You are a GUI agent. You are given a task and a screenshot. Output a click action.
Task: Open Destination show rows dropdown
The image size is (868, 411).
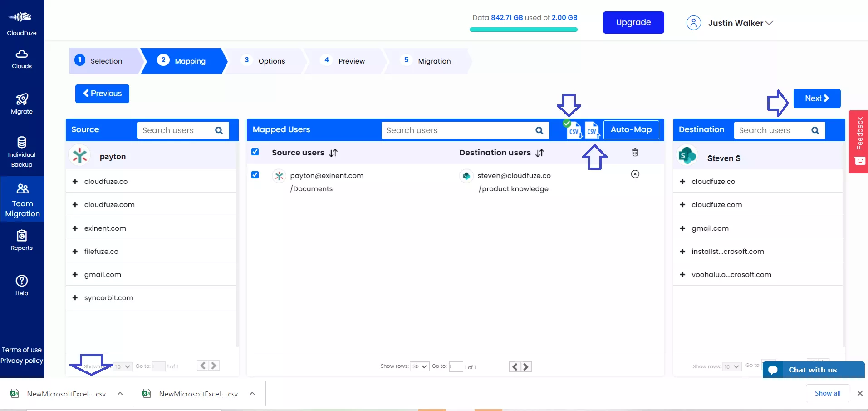[x=731, y=366]
